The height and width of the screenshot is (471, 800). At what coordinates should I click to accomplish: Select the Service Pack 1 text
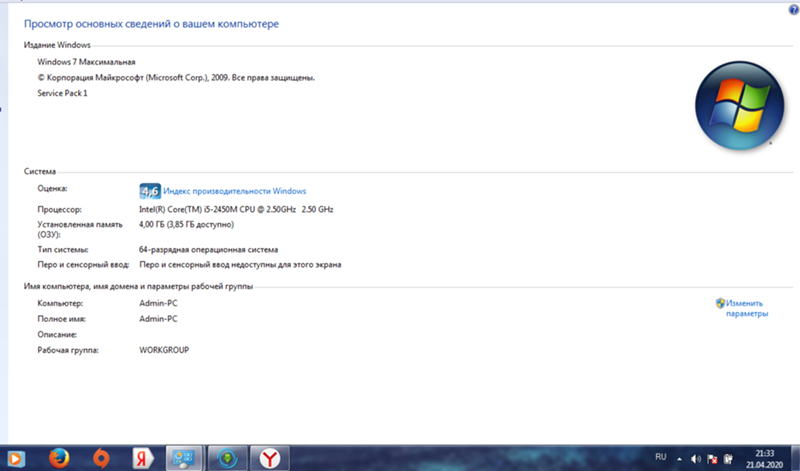[62, 93]
